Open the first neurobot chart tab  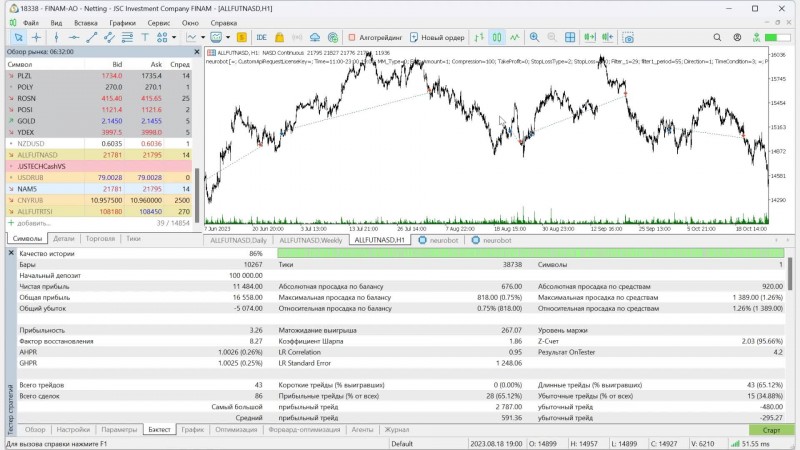(x=438, y=240)
